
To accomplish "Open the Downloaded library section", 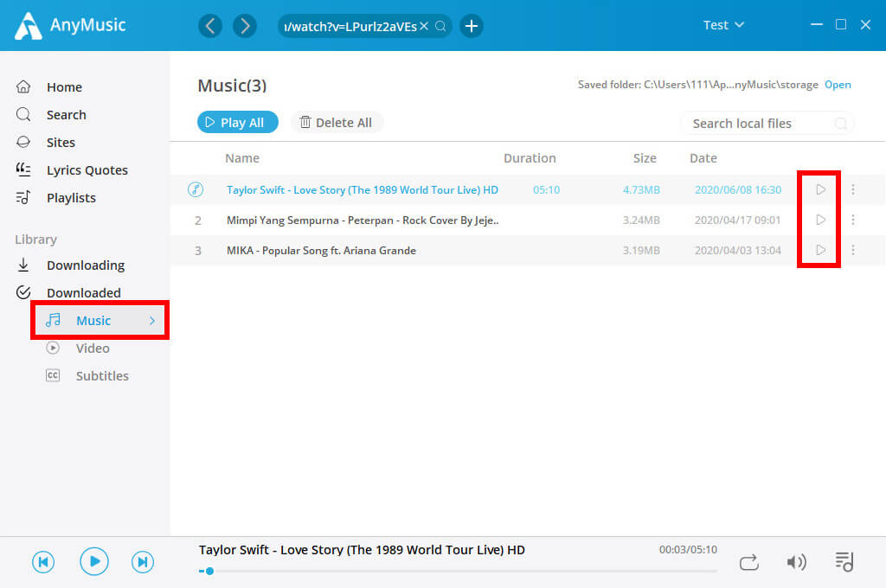I will [x=84, y=292].
